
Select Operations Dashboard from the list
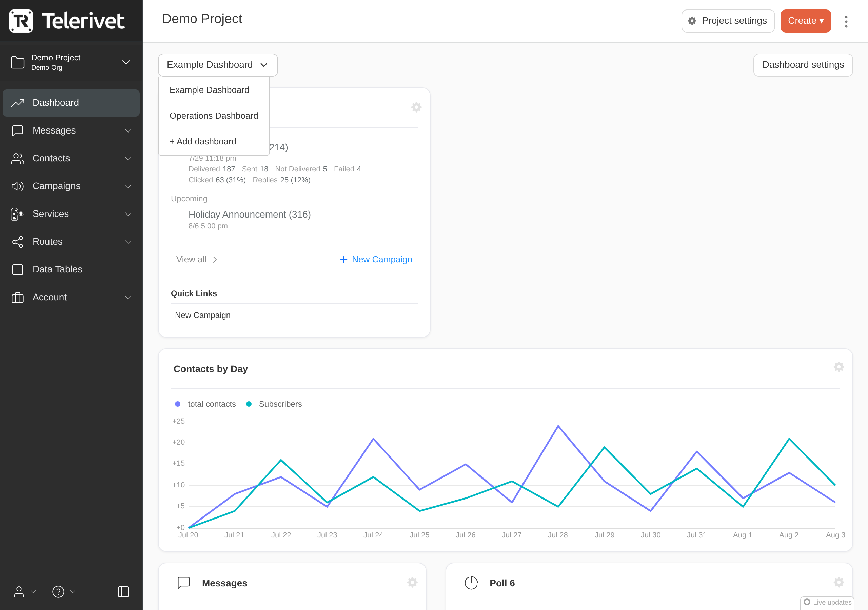[214, 116]
